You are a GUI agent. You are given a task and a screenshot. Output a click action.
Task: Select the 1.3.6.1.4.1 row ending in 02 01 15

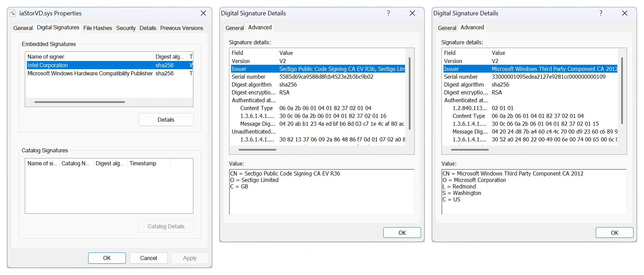coord(530,124)
